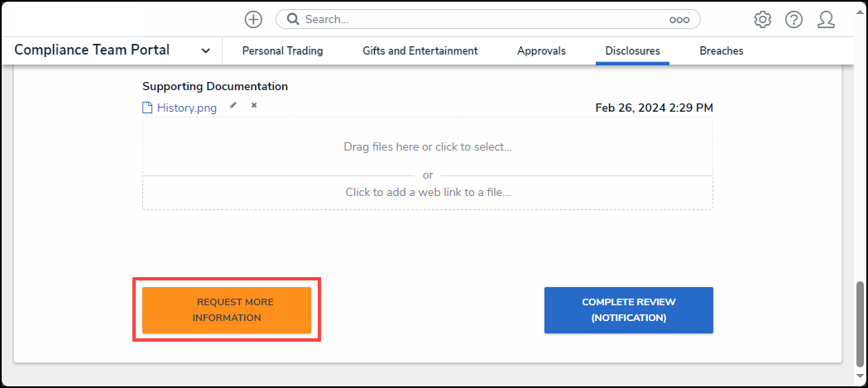Click the drag files here upload area
The image size is (868, 388).
pyautogui.click(x=427, y=146)
